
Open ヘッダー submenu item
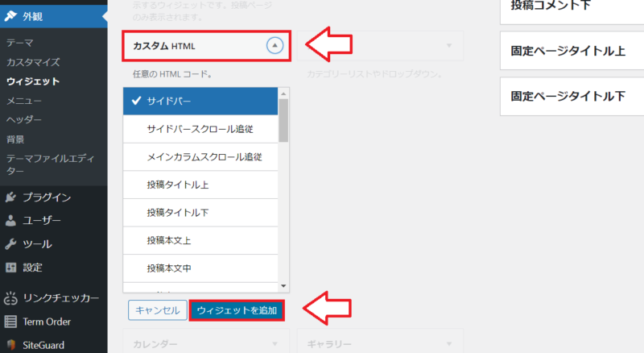[24, 120]
